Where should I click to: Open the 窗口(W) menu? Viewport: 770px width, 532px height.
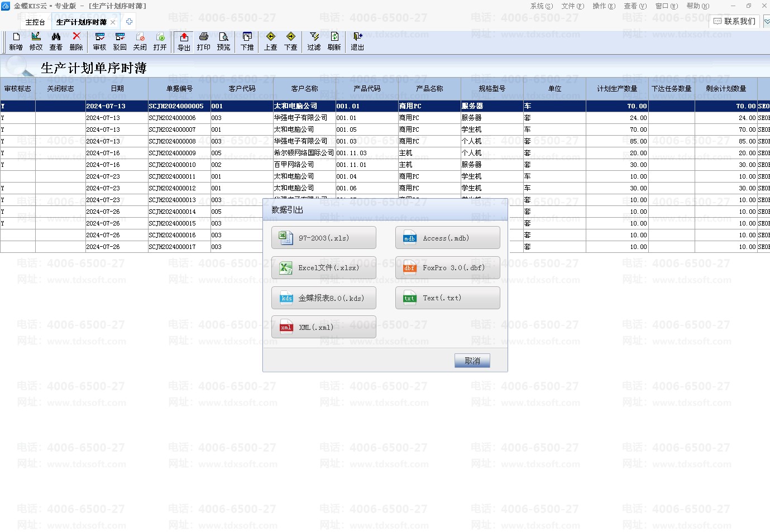click(x=667, y=6)
